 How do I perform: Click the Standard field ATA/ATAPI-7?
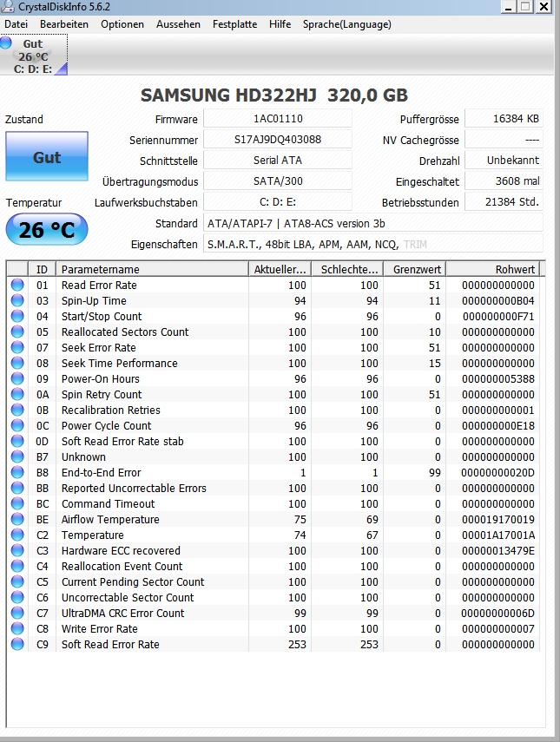pos(373,223)
